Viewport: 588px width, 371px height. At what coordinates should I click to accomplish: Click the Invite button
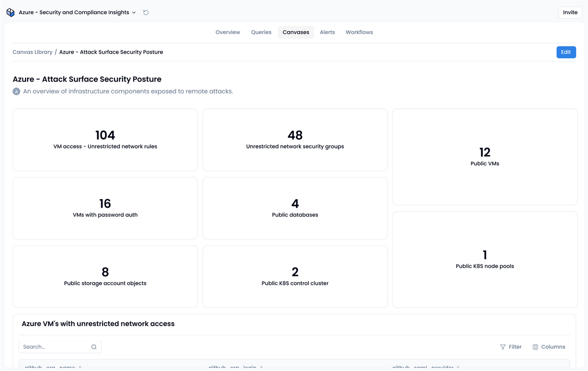570,12
